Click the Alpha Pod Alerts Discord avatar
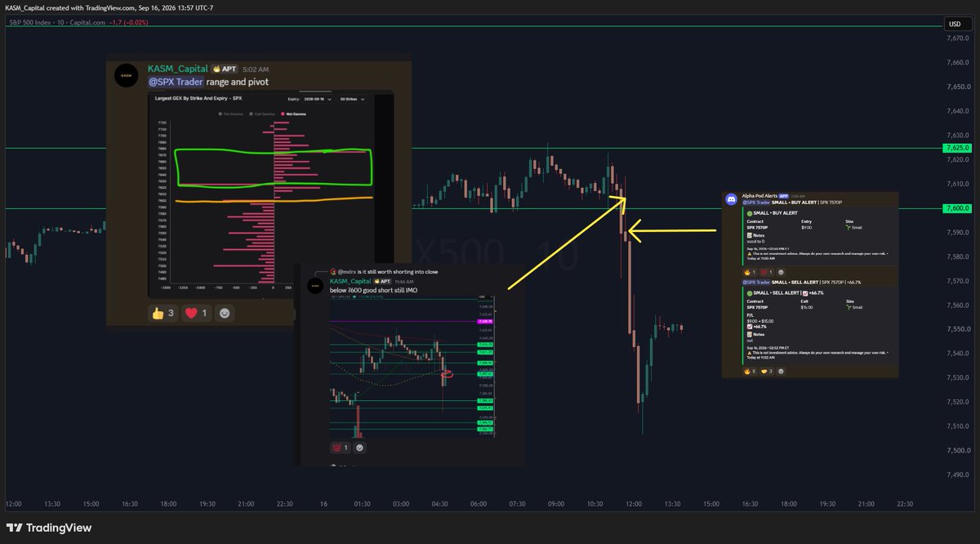The width and height of the screenshot is (980, 544). pyautogui.click(x=733, y=199)
